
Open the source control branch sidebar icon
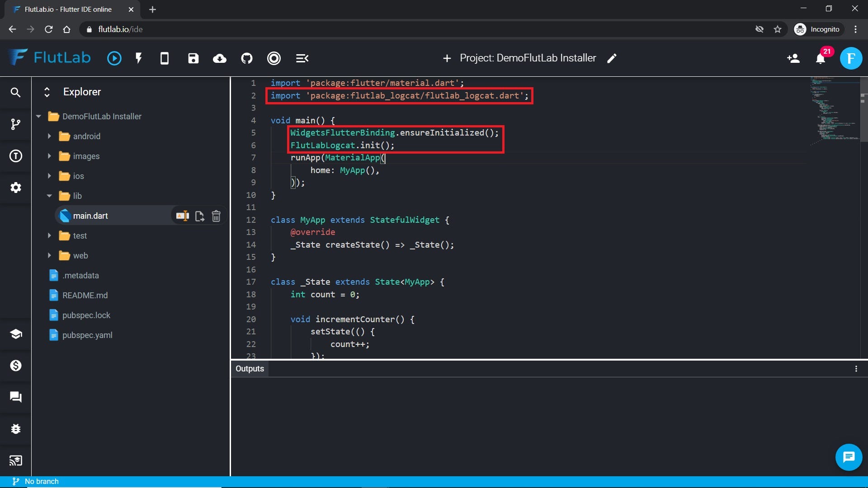pyautogui.click(x=16, y=124)
